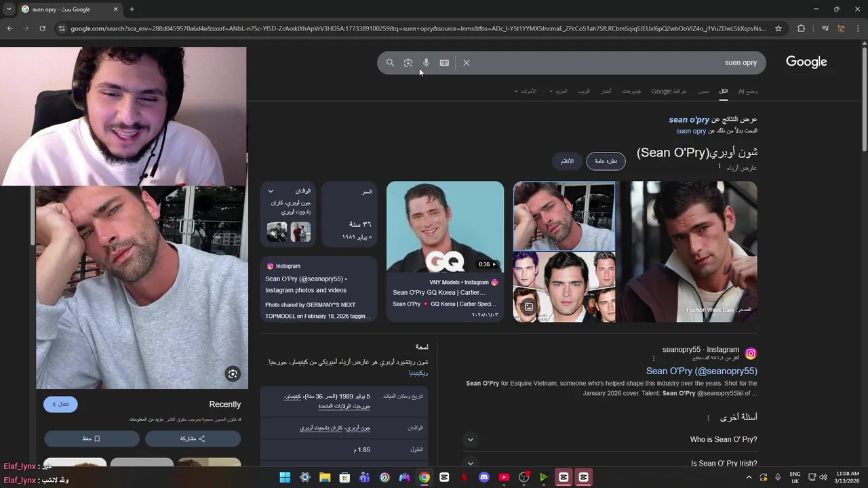Open the age card '٣٦ سنة'
Viewport: 868px width, 488px height.
pos(349,214)
